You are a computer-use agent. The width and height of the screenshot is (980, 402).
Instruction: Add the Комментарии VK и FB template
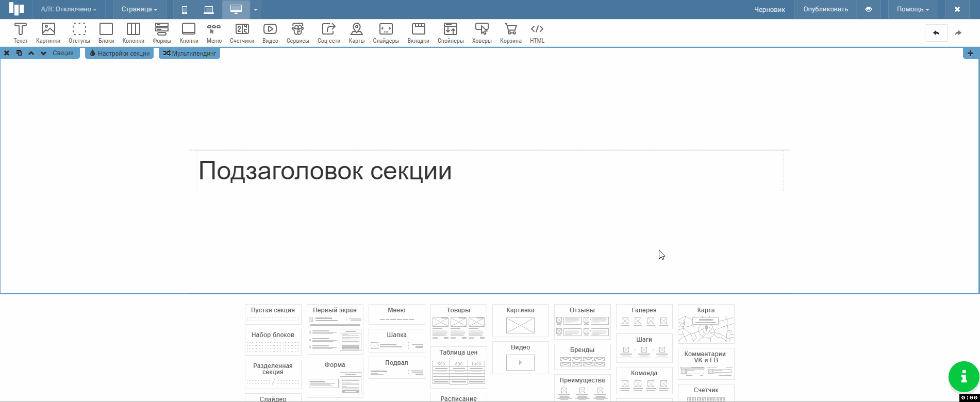[x=706, y=364]
